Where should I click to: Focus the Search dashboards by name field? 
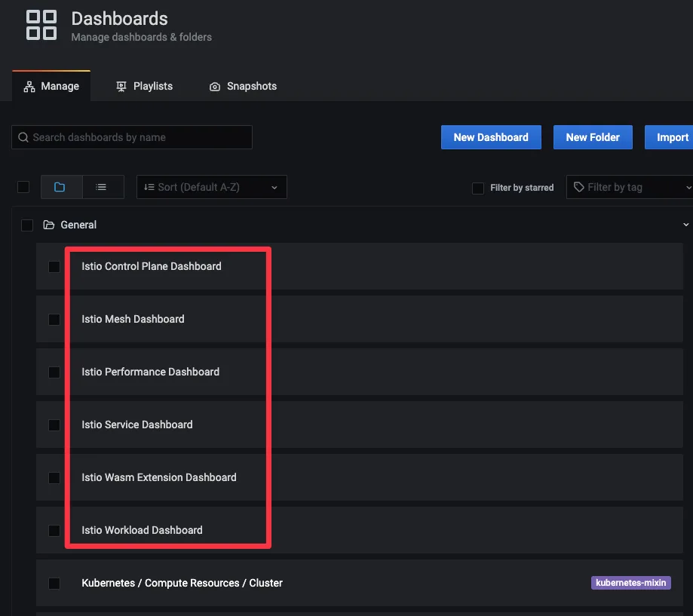[x=132, y=137]
